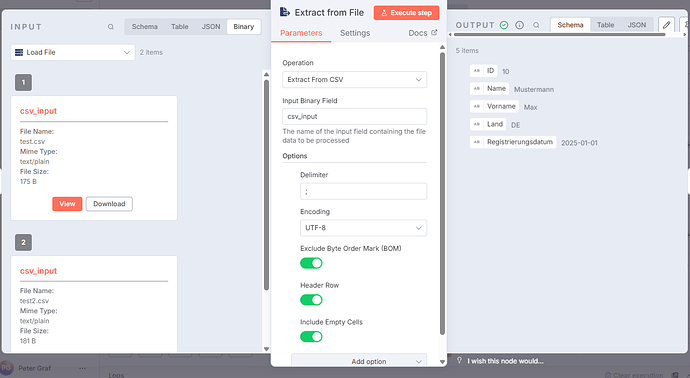Toggle the Header Row switch
The height and width of the screenshot is (378, 690).
coord(311,300)
